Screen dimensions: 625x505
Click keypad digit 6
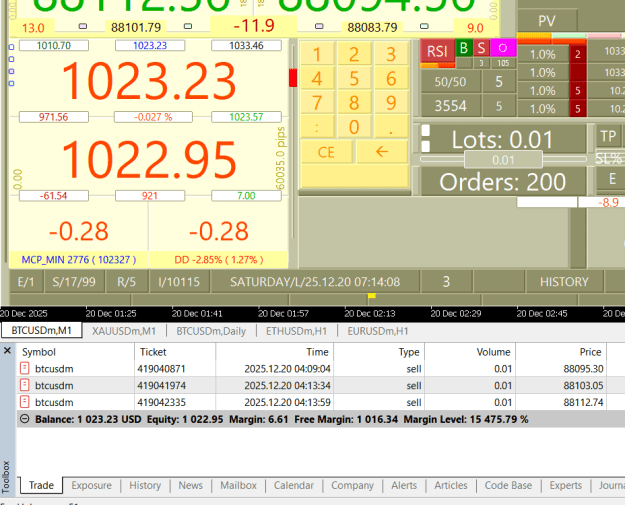[391, 79]
